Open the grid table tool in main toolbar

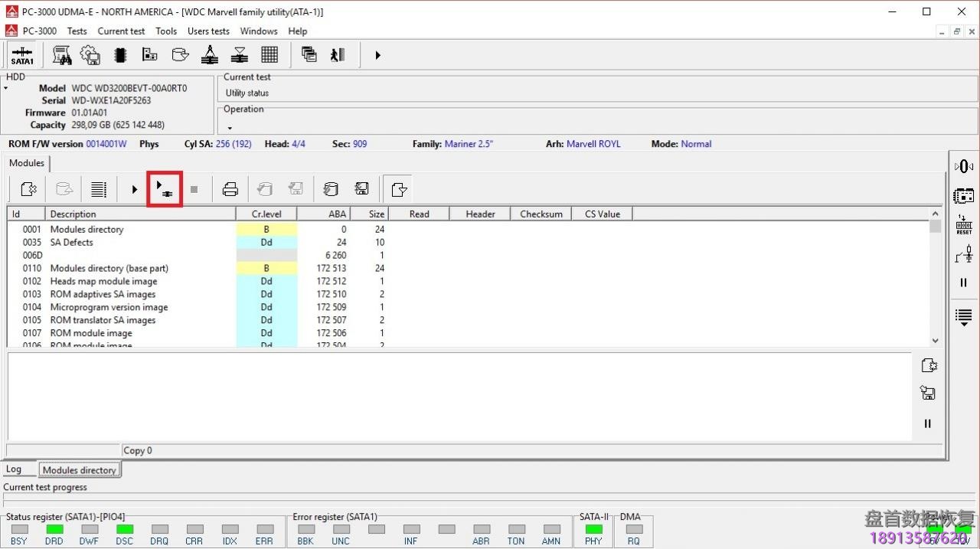click(x=269, y=55)
